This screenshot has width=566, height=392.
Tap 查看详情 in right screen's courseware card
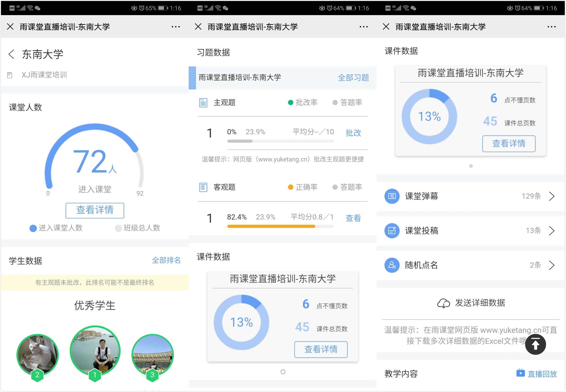coord(509,143)
